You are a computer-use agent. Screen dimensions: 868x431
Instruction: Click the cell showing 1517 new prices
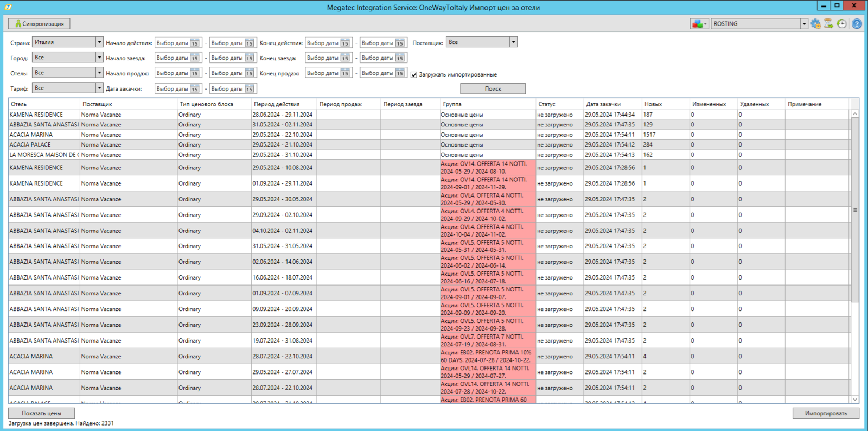tap(666, 135)
